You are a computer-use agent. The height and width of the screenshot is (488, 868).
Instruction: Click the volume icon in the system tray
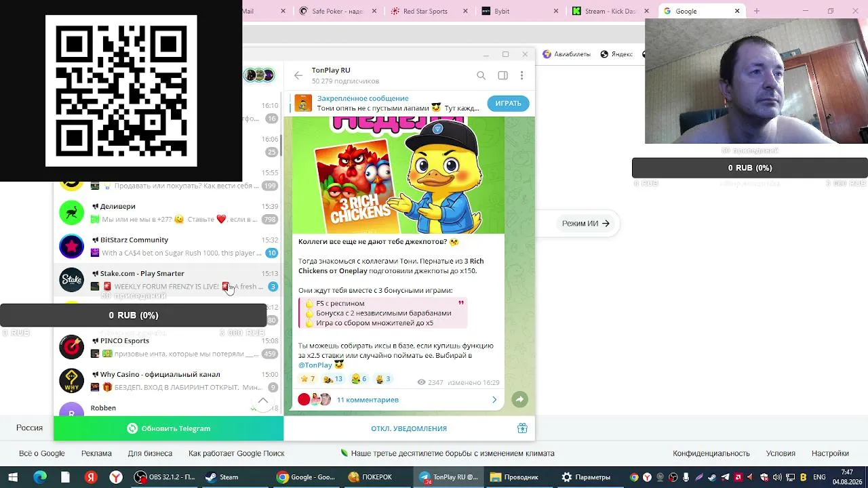tap(776, 477)
